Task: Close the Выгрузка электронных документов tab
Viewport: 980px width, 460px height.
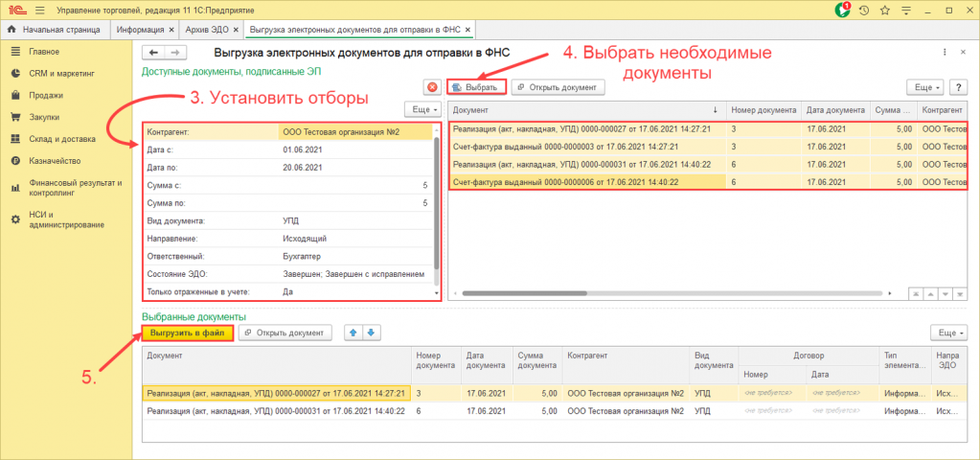Action: [468, 30]
